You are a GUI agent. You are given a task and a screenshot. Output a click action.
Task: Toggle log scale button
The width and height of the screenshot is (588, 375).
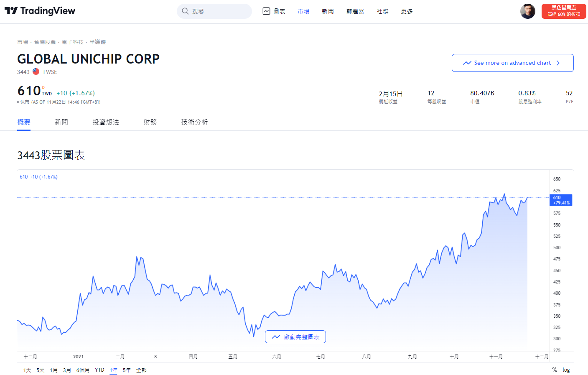point(566,370)
